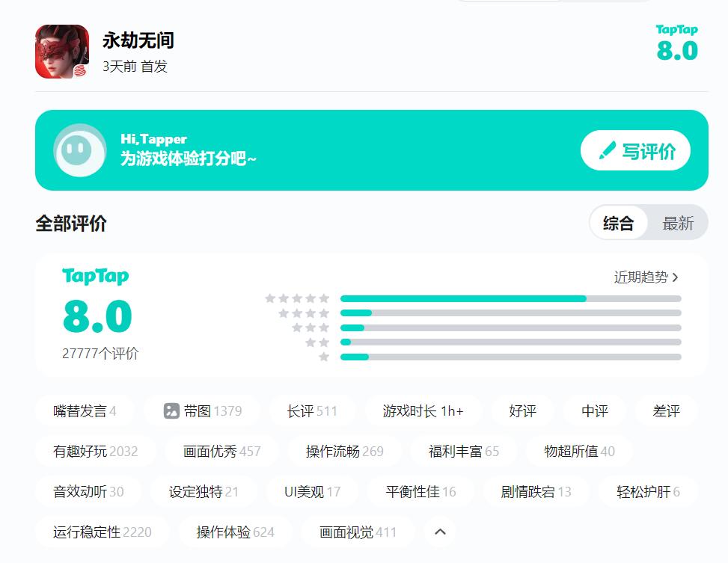728x563 pixels.
Task: Filter reviews by 差评
Action: (x=666, y=410)
